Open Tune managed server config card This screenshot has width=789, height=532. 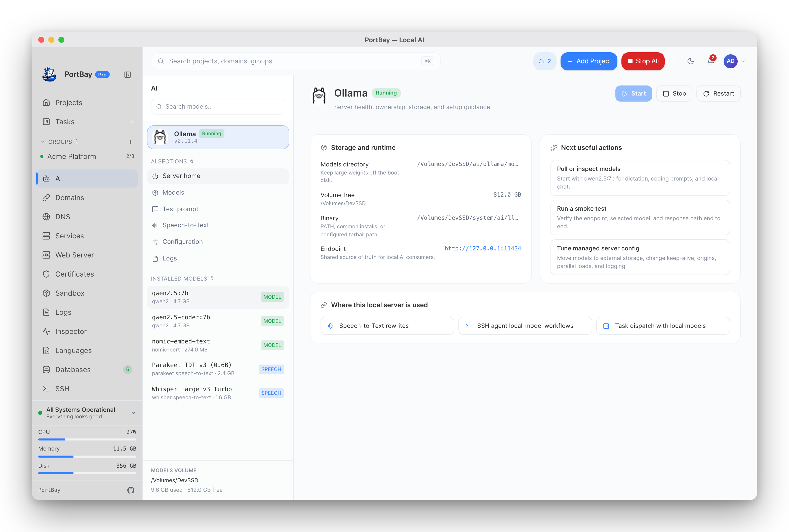point(640,257)
